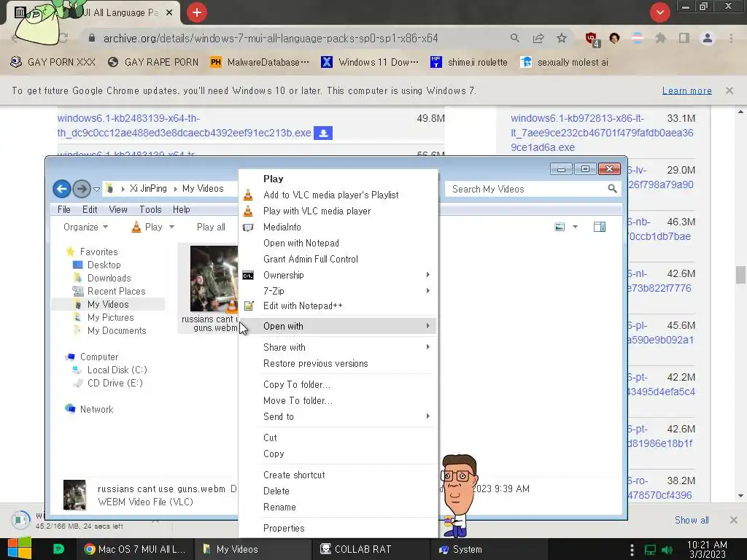Screen dimensions: 747x560
Task: Open Properties from context menu
Action: coord(338,528)
